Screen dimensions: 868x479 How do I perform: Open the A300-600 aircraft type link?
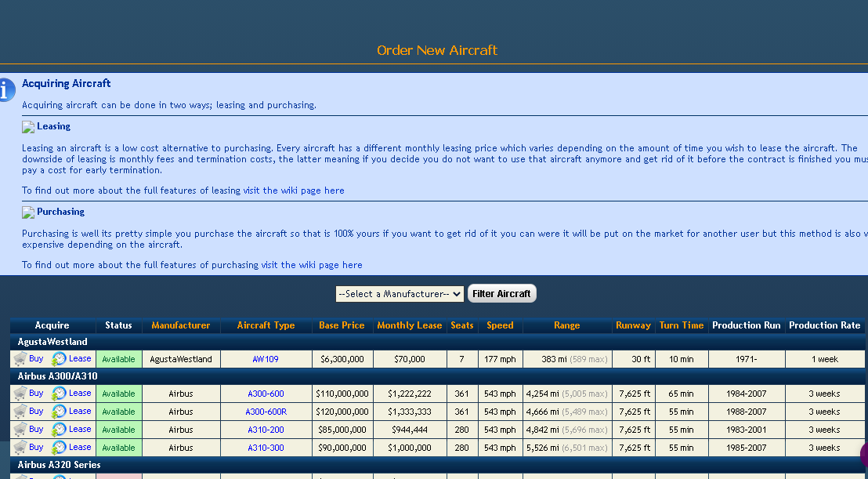(266, 394)
